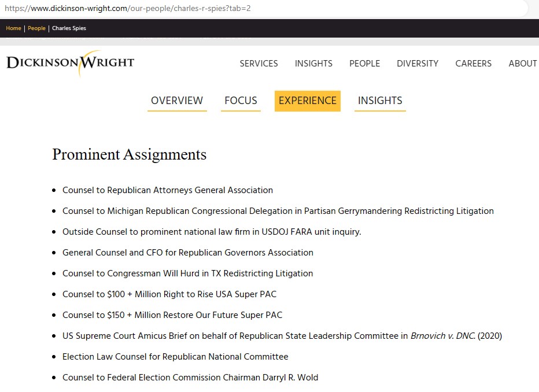Screen dimensions: 539x392
Task: Switch to the Overview tab
Action: tap(177, 101)
